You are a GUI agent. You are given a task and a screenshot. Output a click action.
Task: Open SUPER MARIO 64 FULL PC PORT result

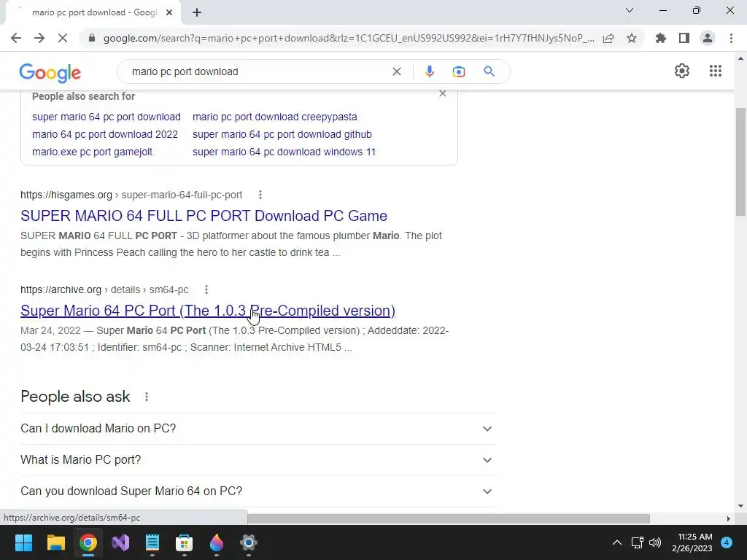(x=204, y=216)
